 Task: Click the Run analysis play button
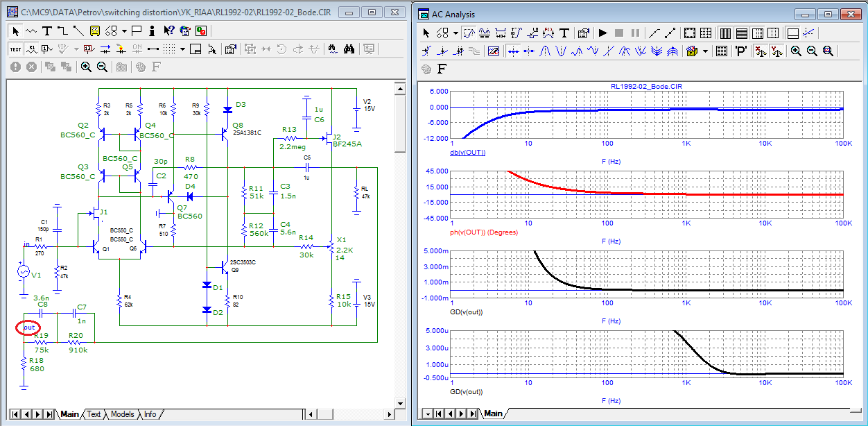pyautogui.click(x=602, y=33)
